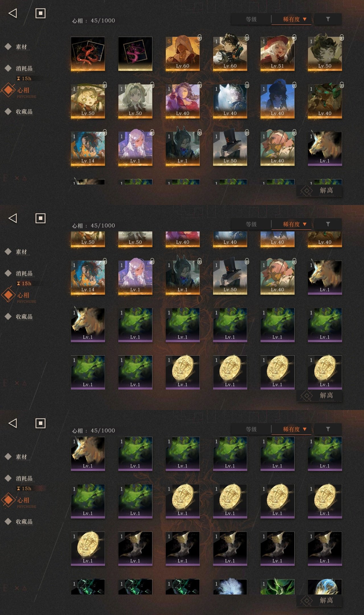
Task: Click the 解离 button in the topmost view
Action: (x=319, y=190)
